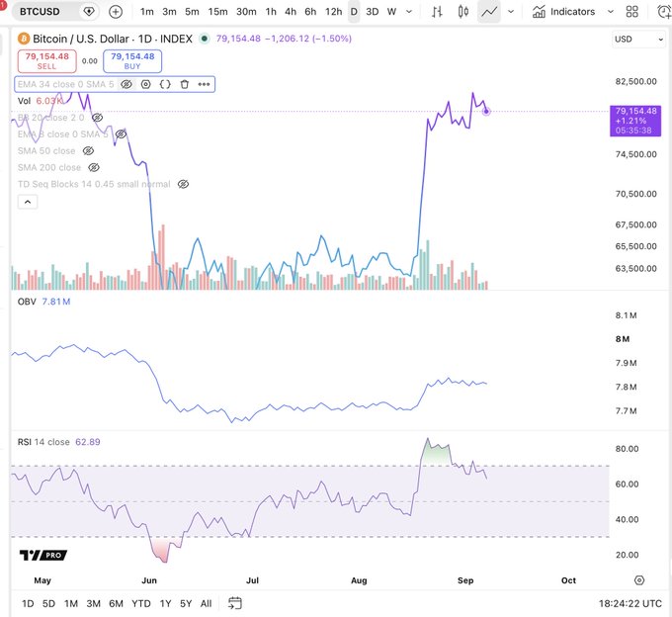Click the last price marker dot
Viewport: 672px width, 617px height.
point(486,112)
